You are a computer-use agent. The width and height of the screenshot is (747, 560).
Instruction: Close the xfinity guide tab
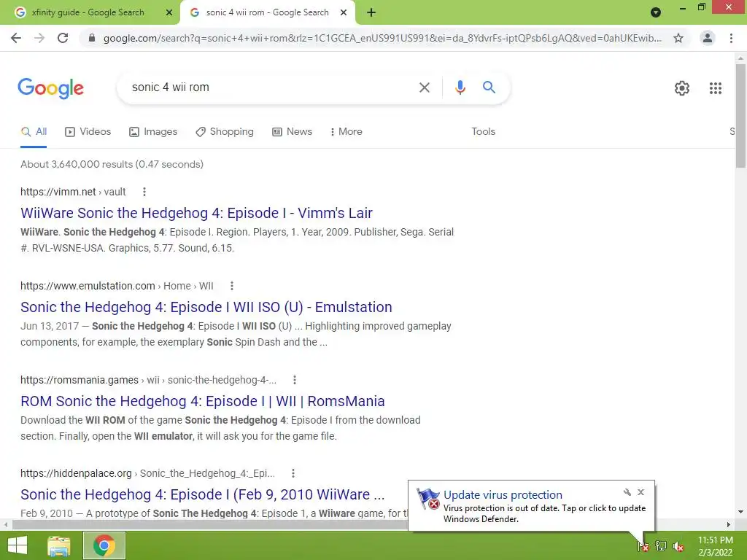(x=169, y=12)
